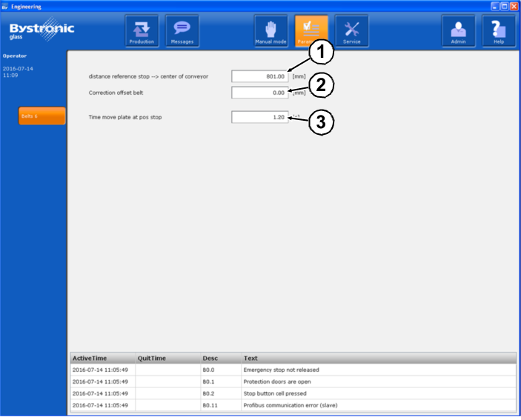Click the B0.1 description cell

click(x=221, y=381)
